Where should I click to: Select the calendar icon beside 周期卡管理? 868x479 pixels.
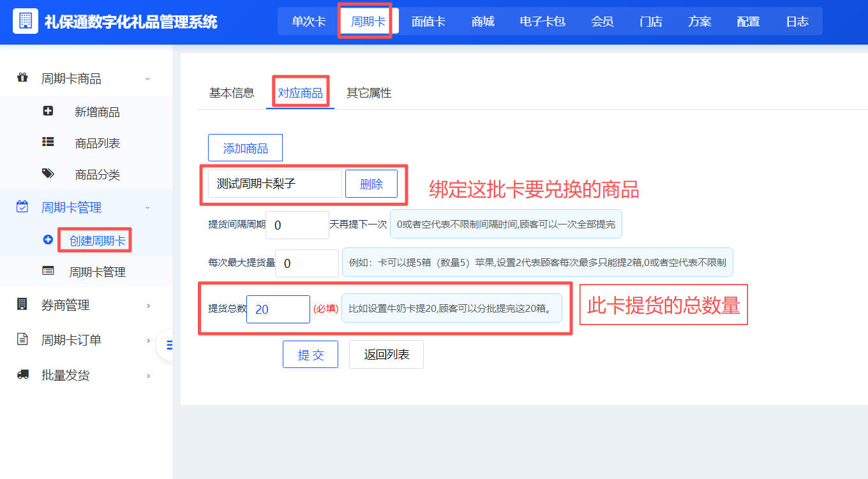click(x=21, y=207)
